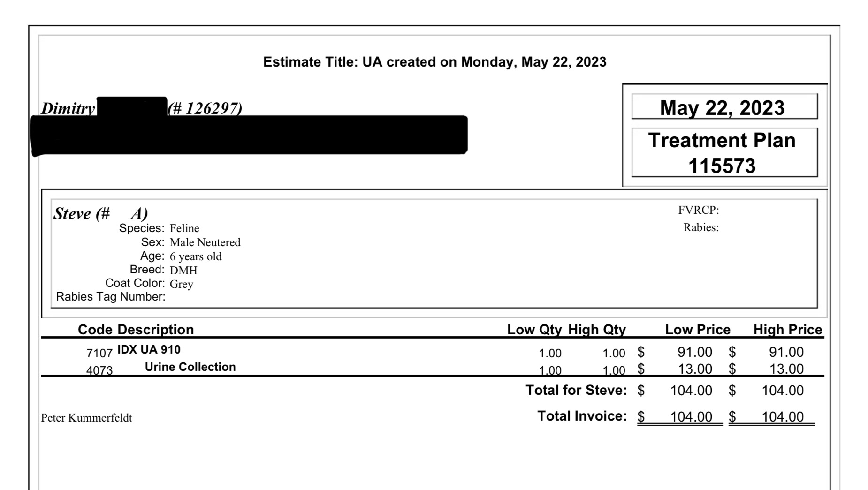Click the client number 126297
This screenshot has height=490, width=868.
point(205,108)
